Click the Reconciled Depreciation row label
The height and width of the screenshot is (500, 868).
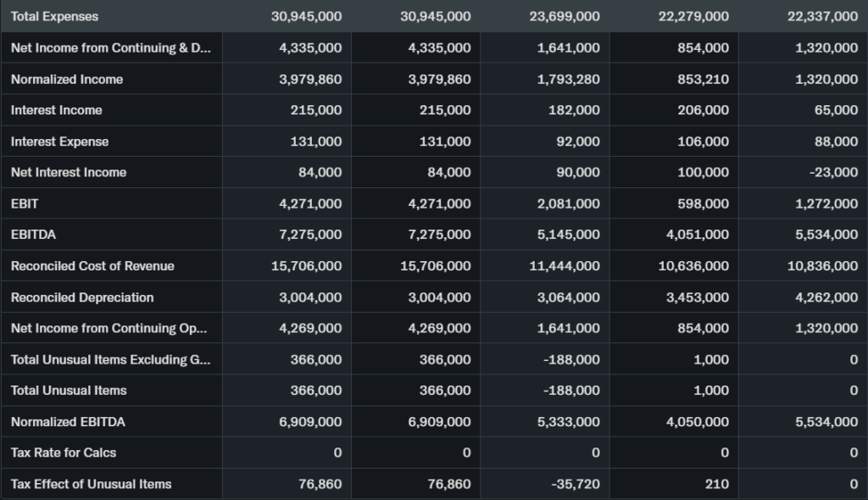(82, 297)
